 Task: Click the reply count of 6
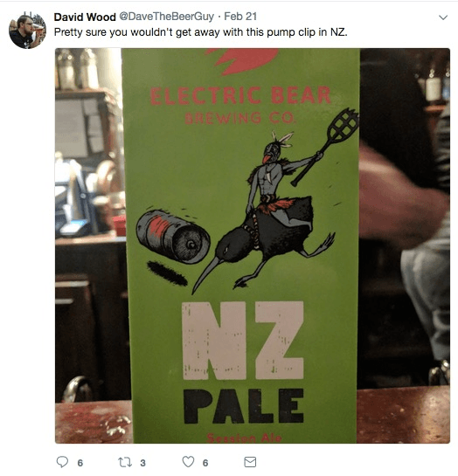[80, 463]
